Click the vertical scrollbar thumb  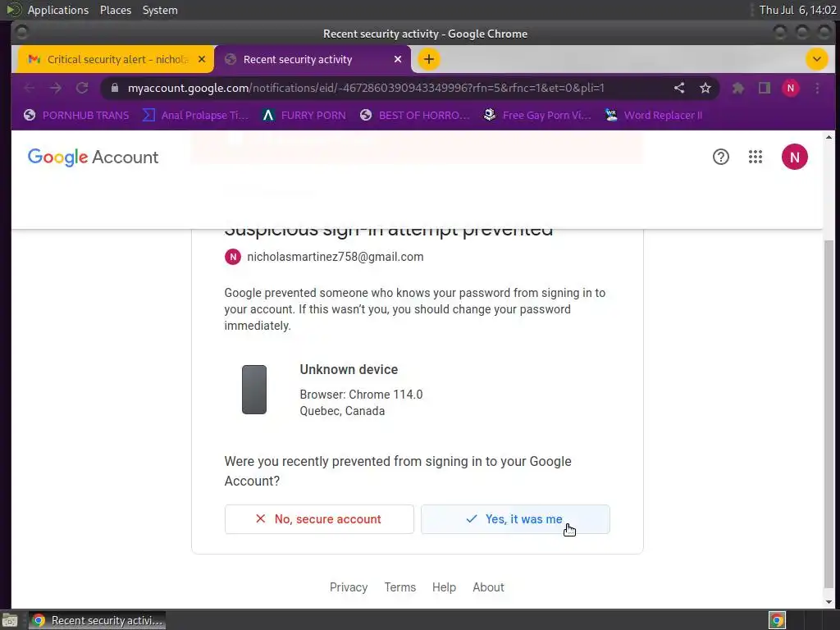[x=829, y=413]
